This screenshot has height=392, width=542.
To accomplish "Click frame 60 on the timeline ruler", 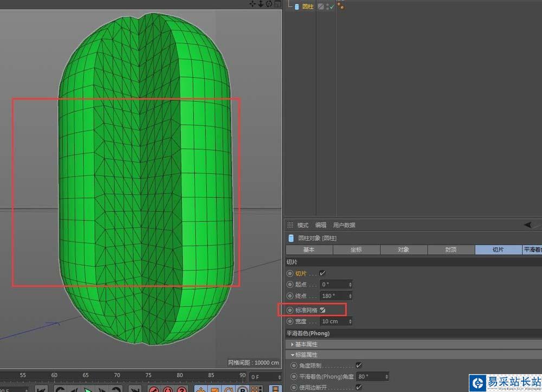I will (54, 375).
